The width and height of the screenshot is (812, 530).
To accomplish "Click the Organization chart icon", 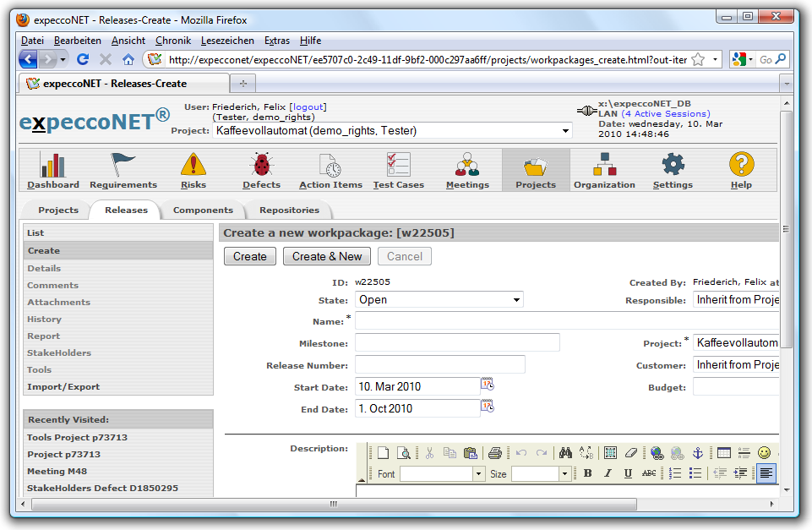I will 604,165.
